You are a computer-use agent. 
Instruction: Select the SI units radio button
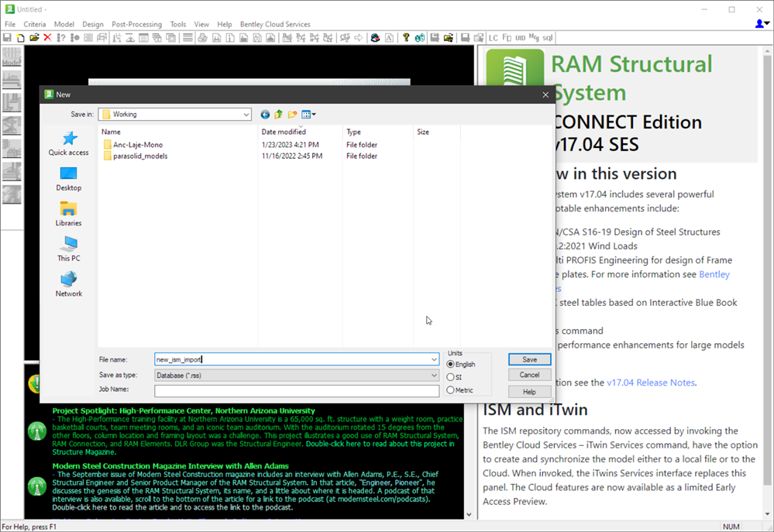click(450, 377)
